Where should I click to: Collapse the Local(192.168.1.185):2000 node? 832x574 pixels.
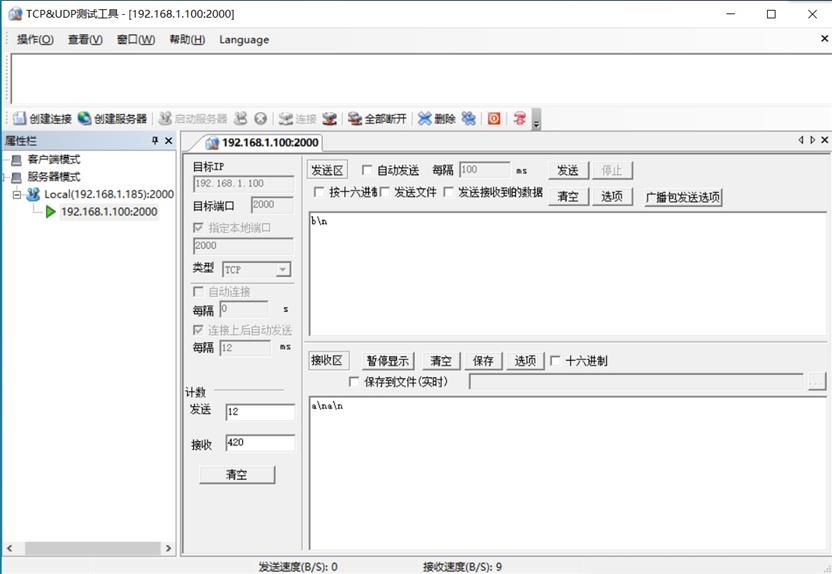(17, 195)
